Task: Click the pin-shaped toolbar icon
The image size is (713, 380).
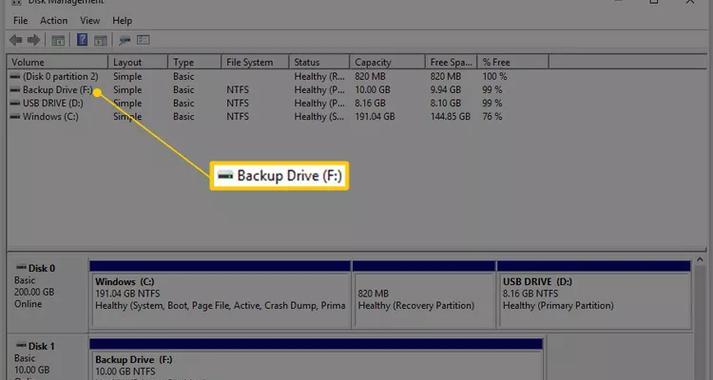Action: click(x=124, y=40)
